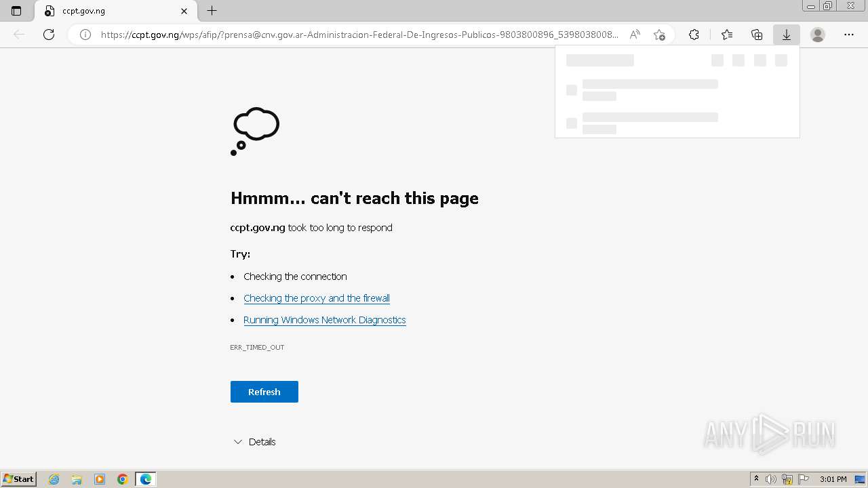The height and width of the screenshot is (488, 868).
Task: Open the Collections icon
Action: pos(757,35)
